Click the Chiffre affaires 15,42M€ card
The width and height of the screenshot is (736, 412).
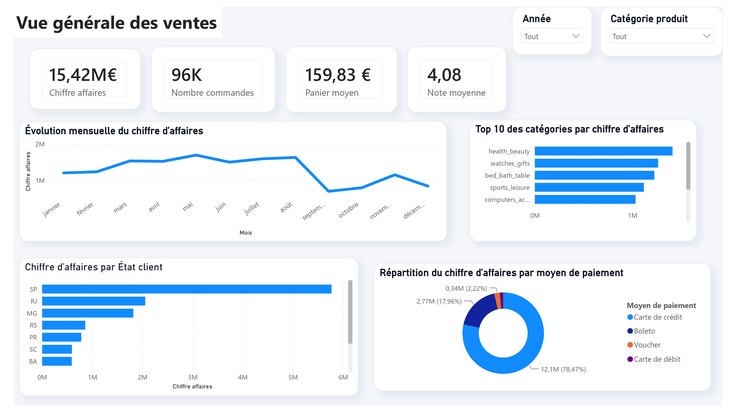click(85, 79)
